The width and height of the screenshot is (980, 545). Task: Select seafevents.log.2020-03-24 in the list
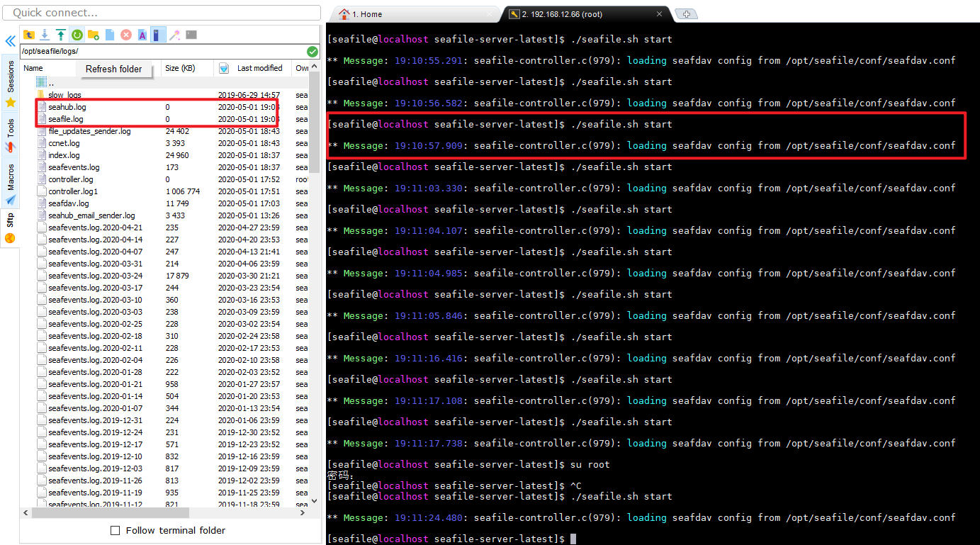point(95,276)
